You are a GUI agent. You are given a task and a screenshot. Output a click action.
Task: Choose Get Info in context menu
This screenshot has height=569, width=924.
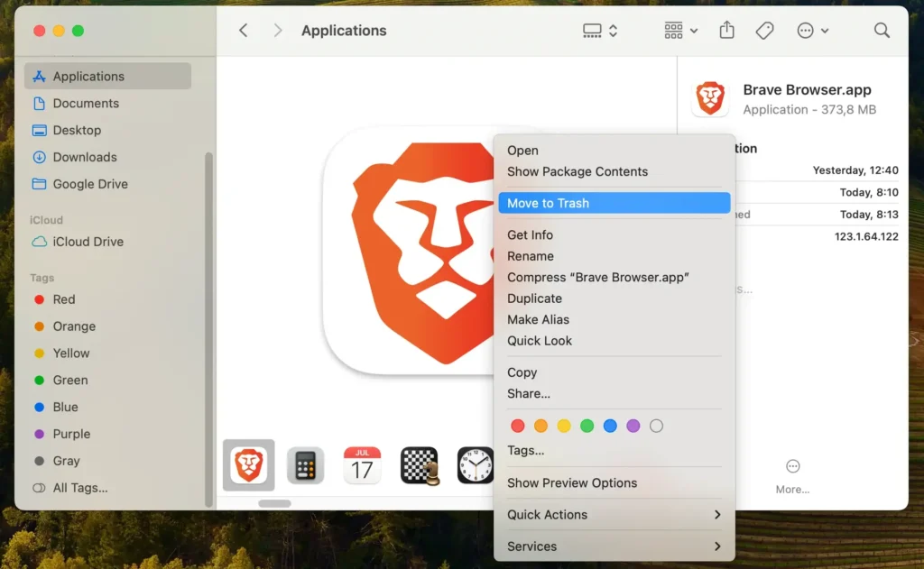tap(614, 235)
